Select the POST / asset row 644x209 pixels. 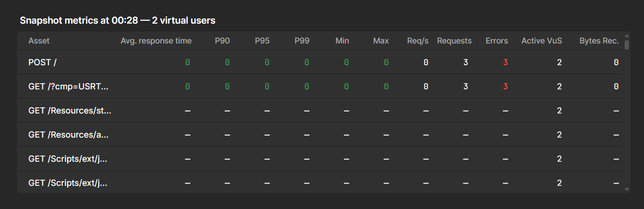[x=43, y=62]
